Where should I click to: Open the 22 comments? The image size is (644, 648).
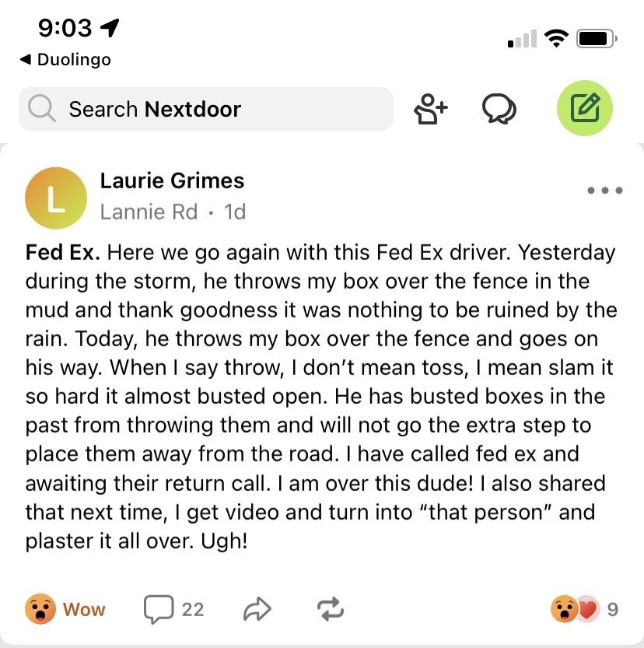tap(173, 609)
